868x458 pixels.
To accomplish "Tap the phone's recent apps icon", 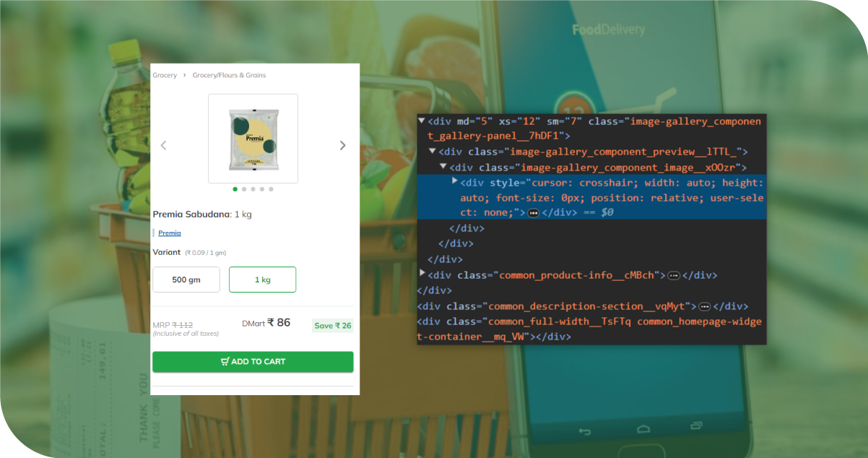I will click(695, 425).
